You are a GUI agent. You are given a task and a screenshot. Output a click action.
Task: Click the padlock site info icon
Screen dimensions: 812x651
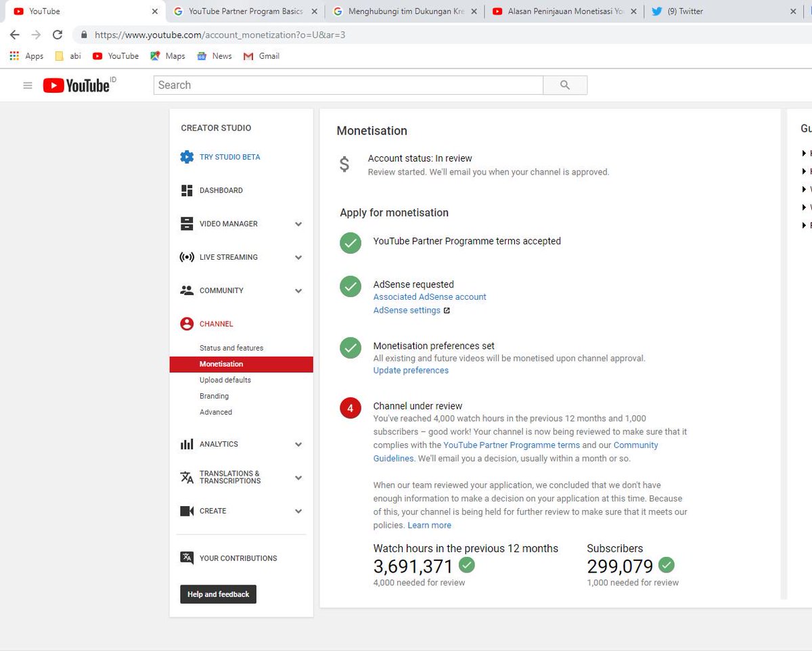click(84, 35)
